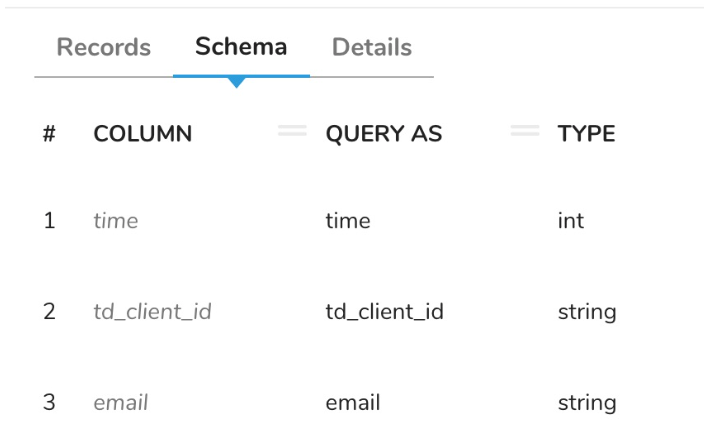Click the TYPE column header

point(586,133)
